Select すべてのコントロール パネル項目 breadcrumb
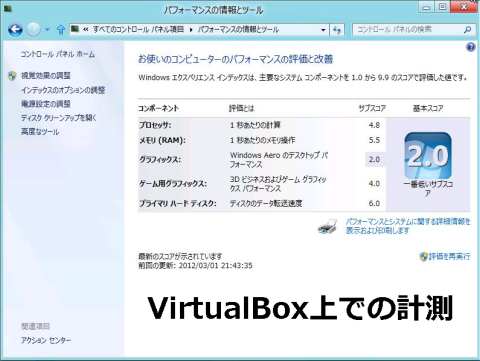480x361 pixels. (138, 29)
